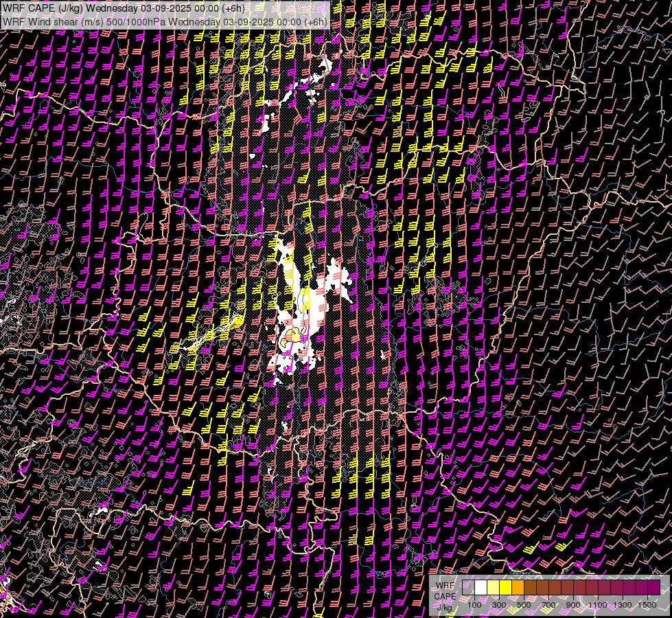Viewport: 672px width, 618px height.
Task: Click the WRF CAPE title line at top
Action: pyautogui.click(x=124, y=8)
